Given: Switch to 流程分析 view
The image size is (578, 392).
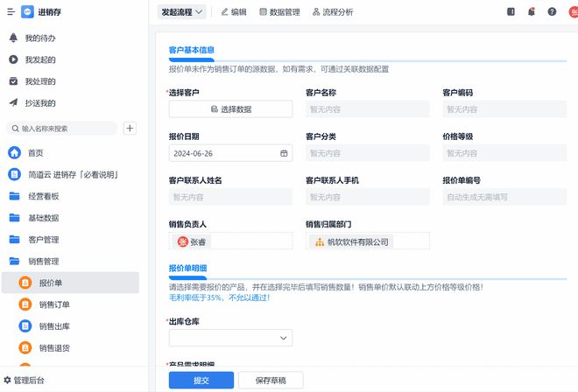Looking at the screenshot, I should [x=333, y=11].
